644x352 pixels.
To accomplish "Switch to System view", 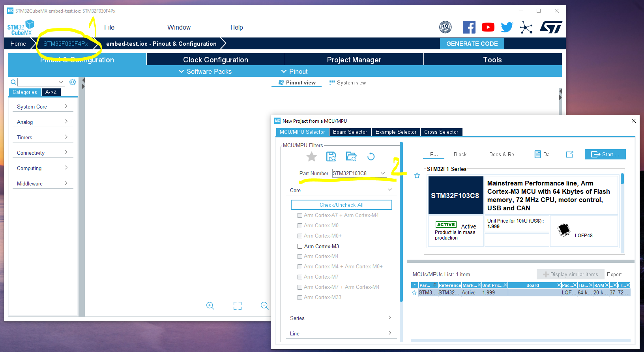I will pos(348,82).
